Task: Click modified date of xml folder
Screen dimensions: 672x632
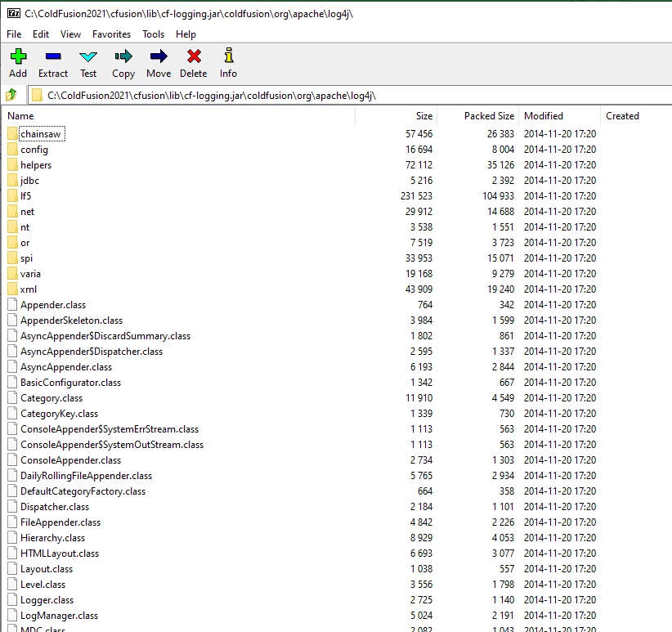Action: tap(560, 289)
